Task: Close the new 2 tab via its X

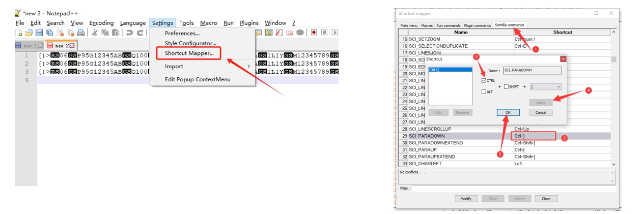Action: (x=72, y=46)
